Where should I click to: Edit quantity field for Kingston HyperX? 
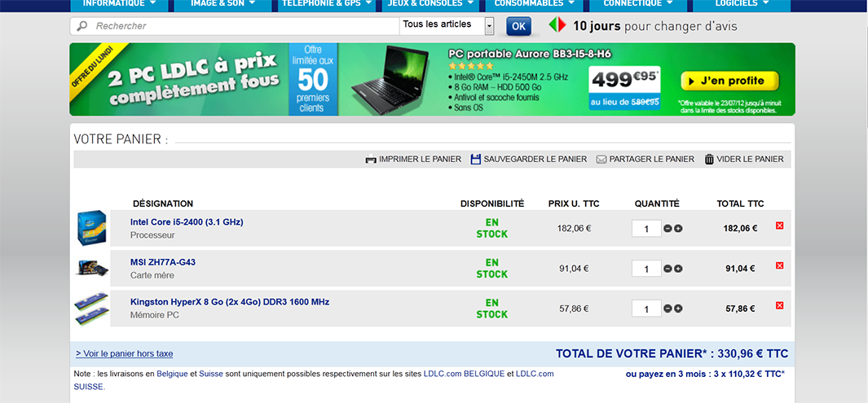coord(646,309)
